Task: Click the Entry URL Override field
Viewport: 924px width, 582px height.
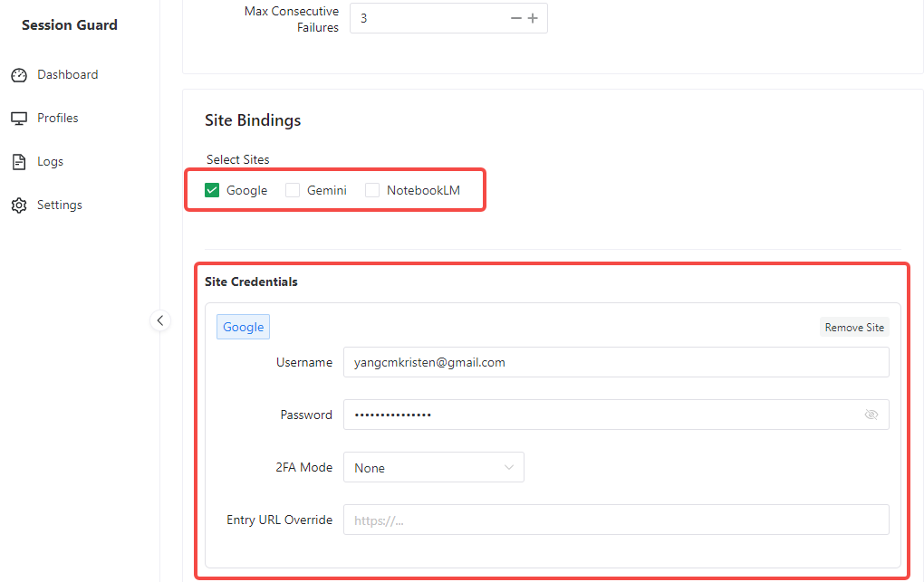Action: (x=615, y=520)
